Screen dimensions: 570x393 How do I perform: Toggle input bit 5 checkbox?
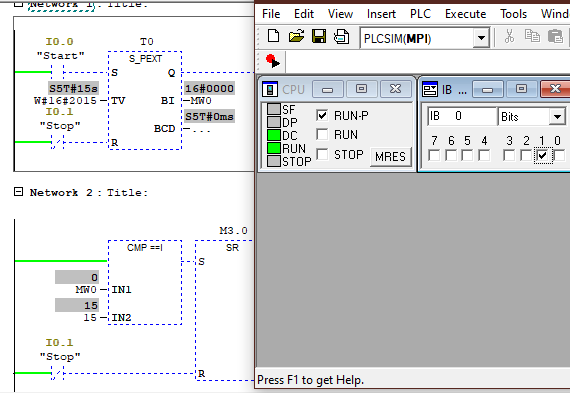(x=467, y=156)
